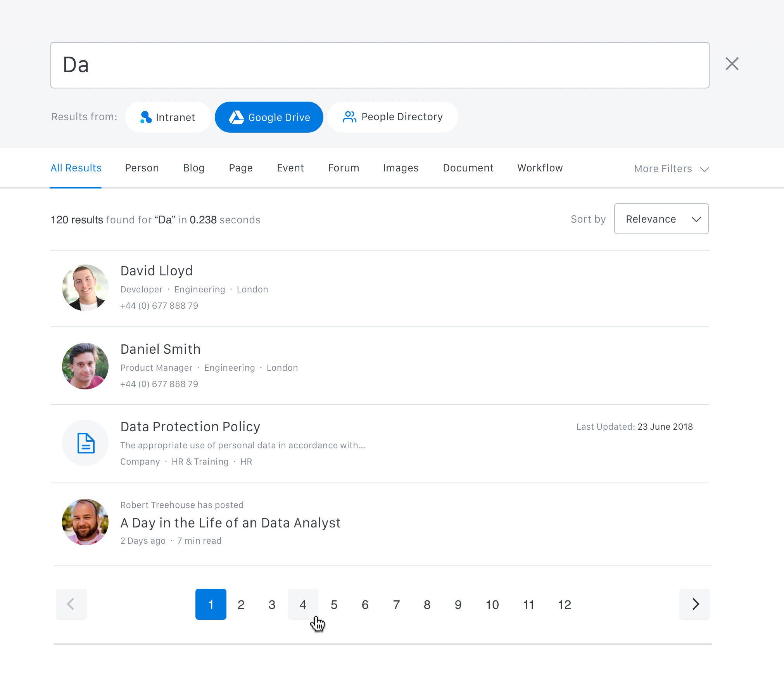Open the Workflow results tab
Screen dimensions: 784x676
pyautogui.click(x=540, y=168)
